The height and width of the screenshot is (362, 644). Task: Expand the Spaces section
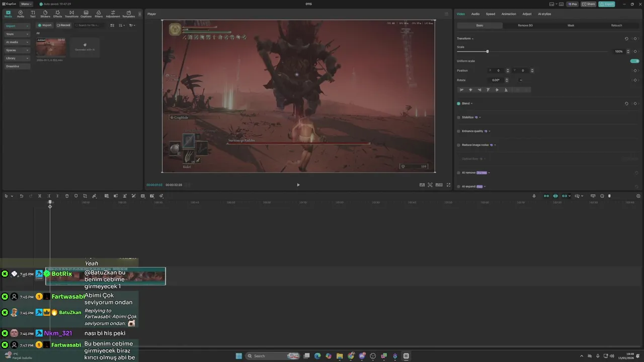click(x=17, y=50)
